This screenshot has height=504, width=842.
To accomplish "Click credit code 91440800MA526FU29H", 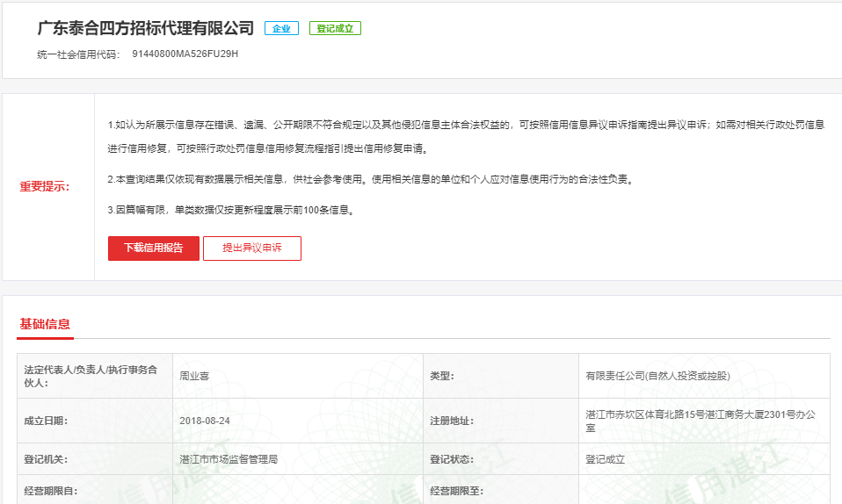I will (x=185, y=54).
